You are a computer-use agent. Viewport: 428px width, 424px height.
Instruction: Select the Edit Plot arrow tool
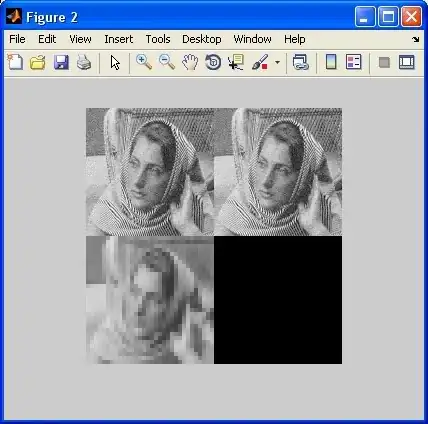coord(115,62)
